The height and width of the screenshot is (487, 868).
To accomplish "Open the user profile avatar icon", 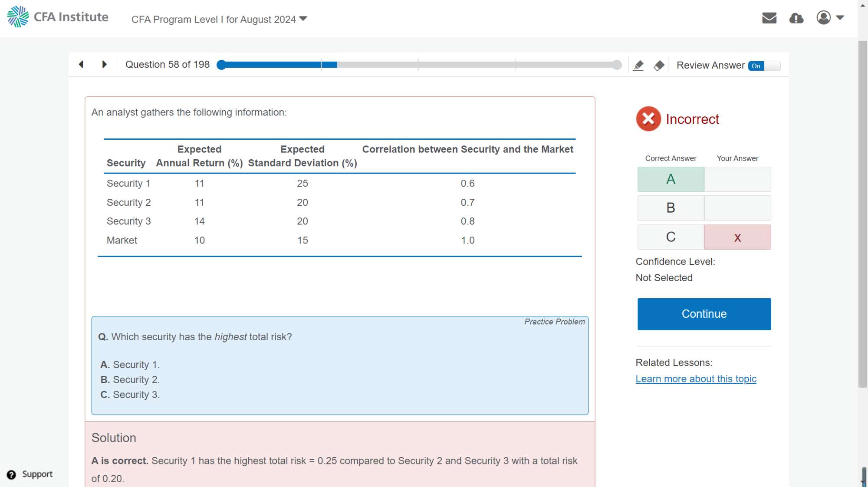I will click(x=823, y=18).
